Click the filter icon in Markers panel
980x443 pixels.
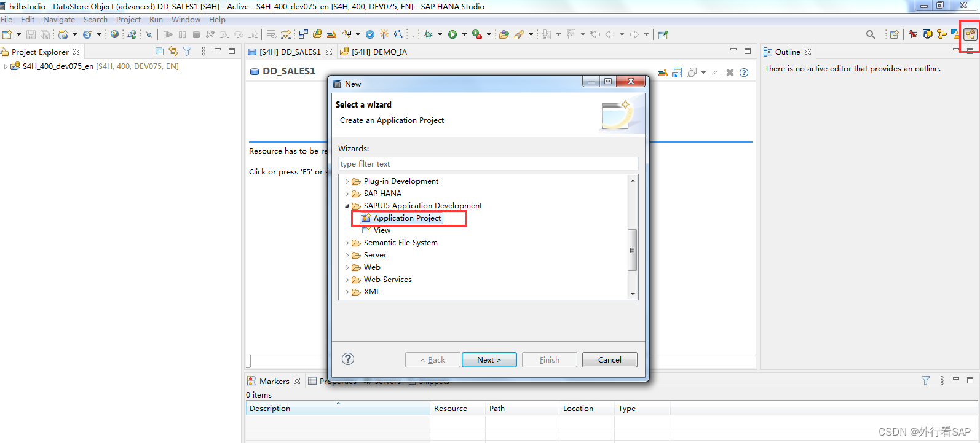pyautogui.click(x=925, y=381)
